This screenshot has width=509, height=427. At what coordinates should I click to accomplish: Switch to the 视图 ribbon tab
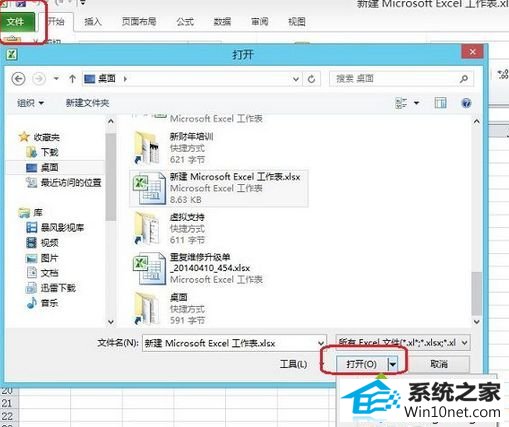click(297, 22)
